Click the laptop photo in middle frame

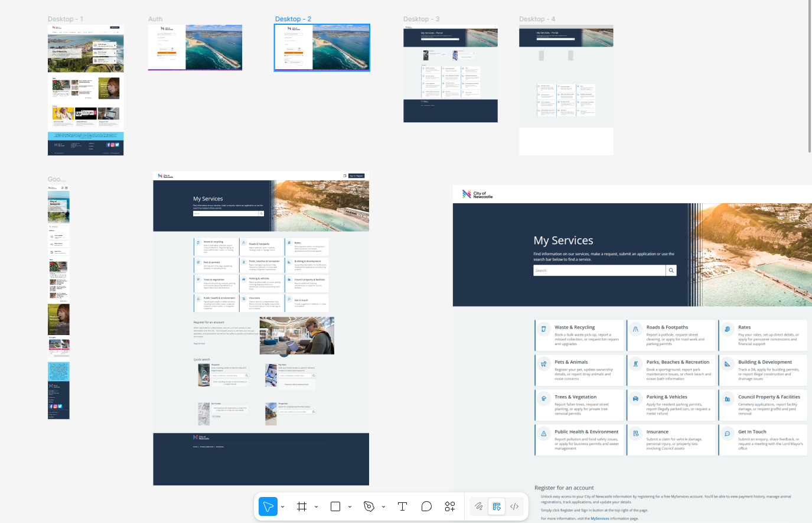[297, 336]
